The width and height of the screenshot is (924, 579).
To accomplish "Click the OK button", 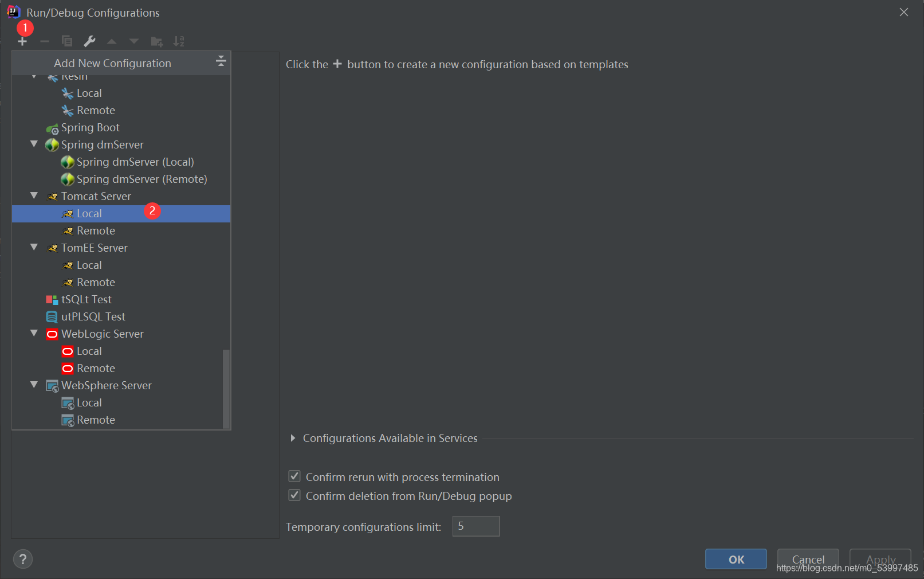I will (x=736, y=559).
